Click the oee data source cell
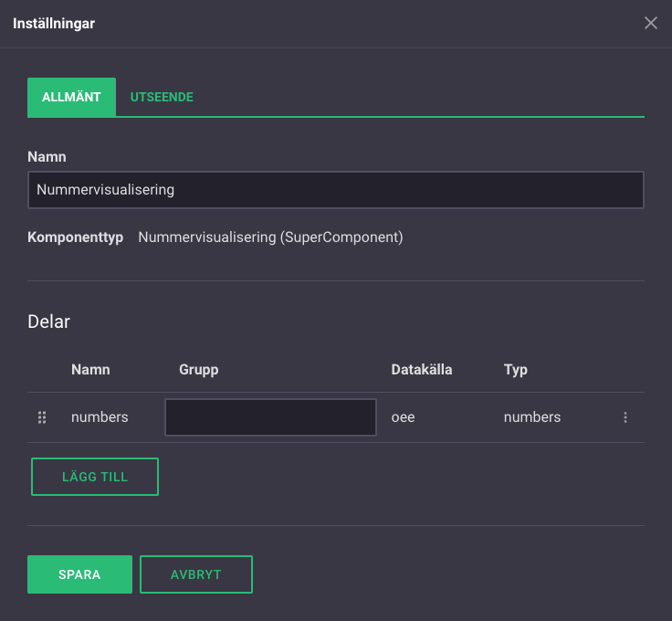 404,417
